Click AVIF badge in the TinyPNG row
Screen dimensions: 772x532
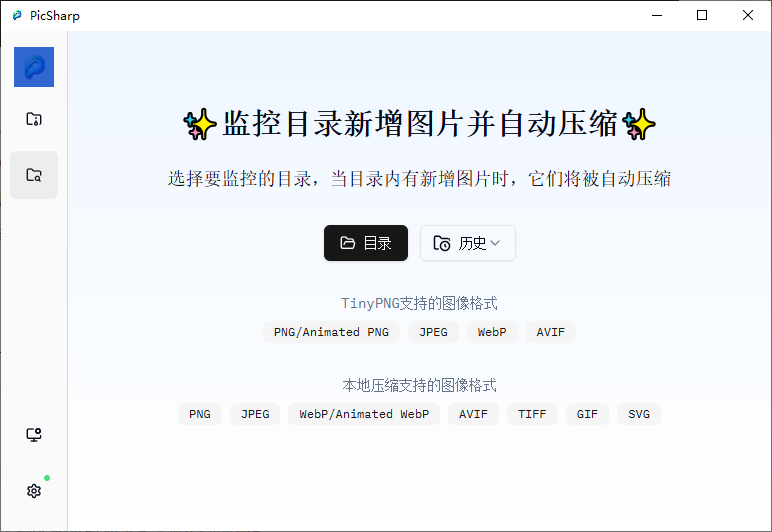pyautogui.click(x=550, y=332)
